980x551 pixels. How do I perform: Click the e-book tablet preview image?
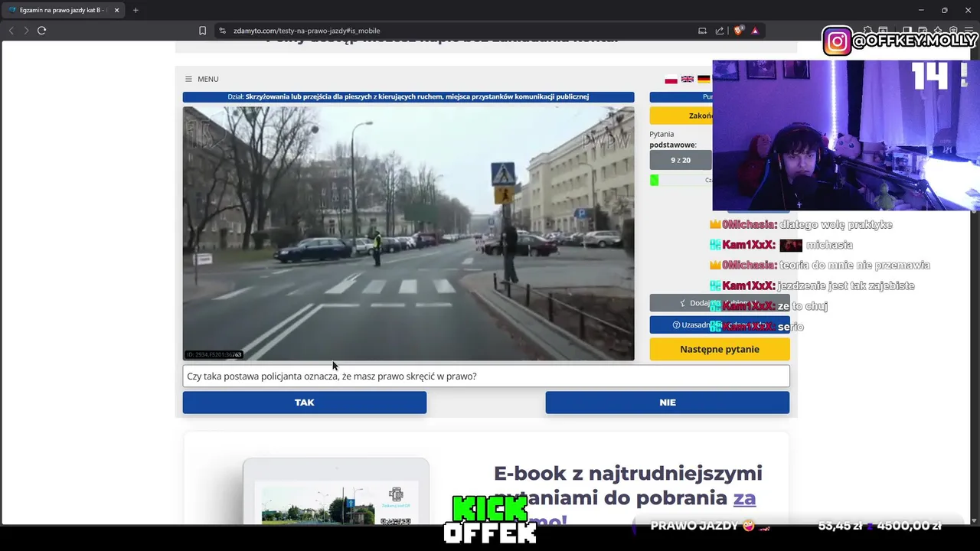point(336,491)
